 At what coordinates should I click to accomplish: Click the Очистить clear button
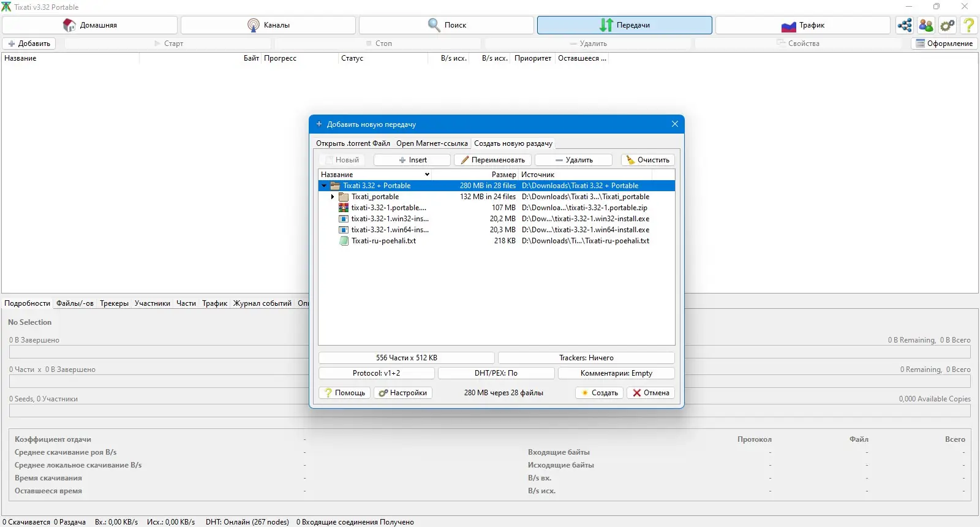tap(647, 160)
